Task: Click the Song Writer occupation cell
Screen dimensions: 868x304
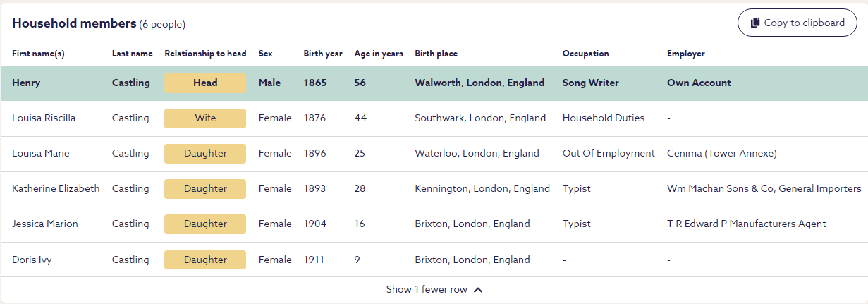Action: point(590,83)
